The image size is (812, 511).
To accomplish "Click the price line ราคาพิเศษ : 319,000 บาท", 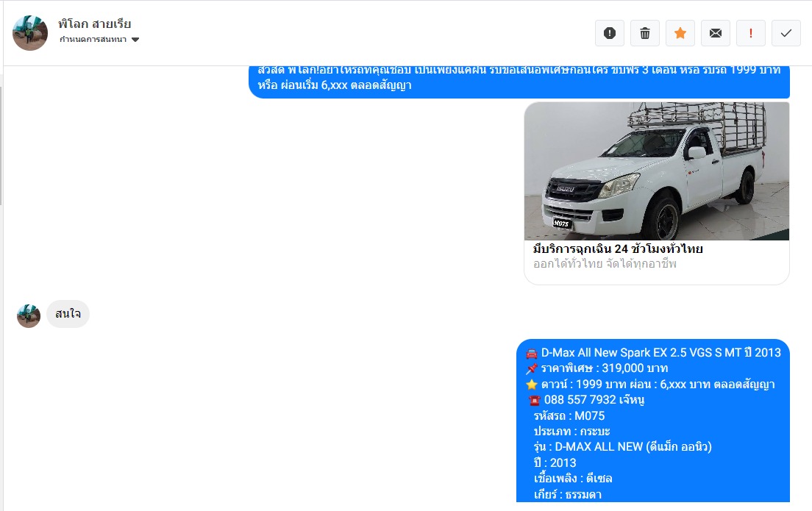I will 597,368.
